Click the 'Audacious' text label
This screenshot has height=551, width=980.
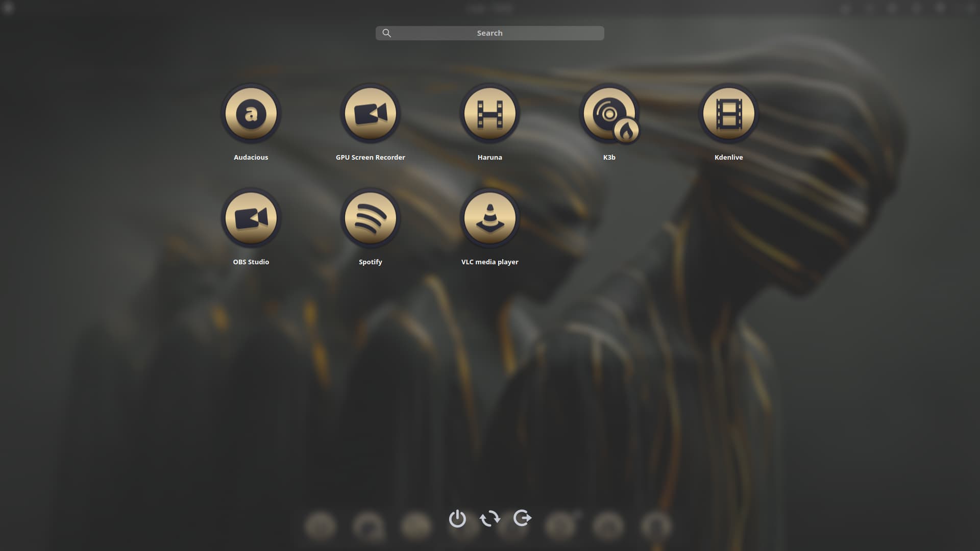[251, 157]
